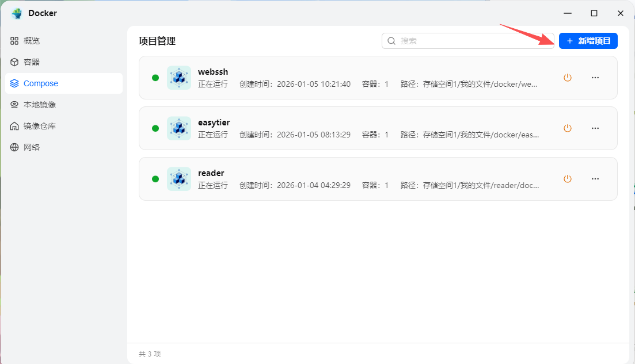
Task: Select the Compose sidebar item
Action: coord(64,83)
